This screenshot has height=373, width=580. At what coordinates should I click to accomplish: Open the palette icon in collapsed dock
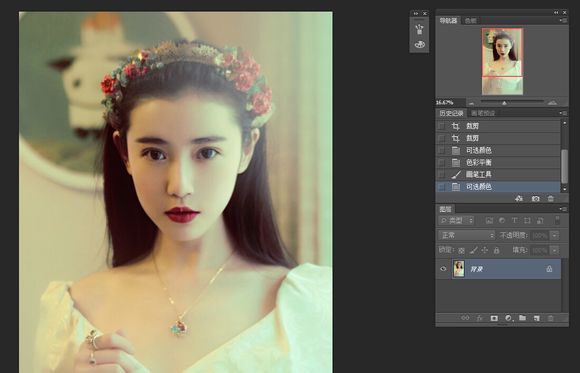(419, 44)
